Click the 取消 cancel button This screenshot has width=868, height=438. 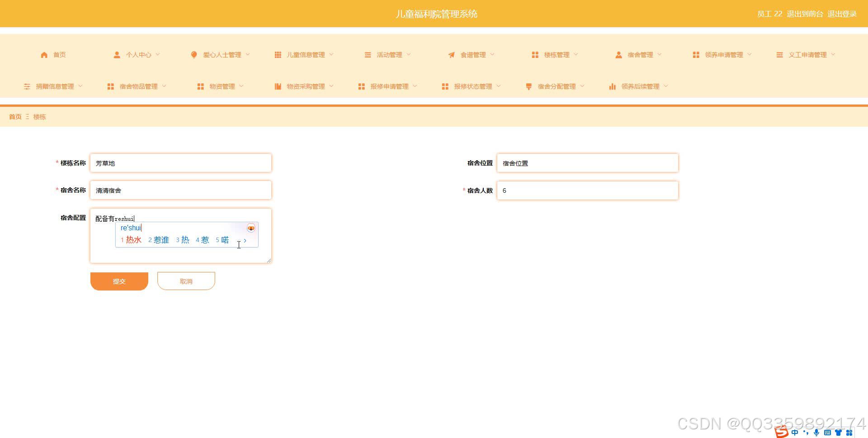click(x=186, y=281)
